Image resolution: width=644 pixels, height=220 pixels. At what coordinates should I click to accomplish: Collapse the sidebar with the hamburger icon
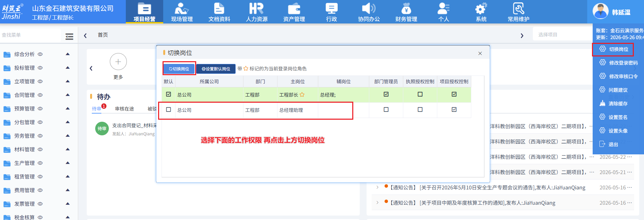pos(69,36)
